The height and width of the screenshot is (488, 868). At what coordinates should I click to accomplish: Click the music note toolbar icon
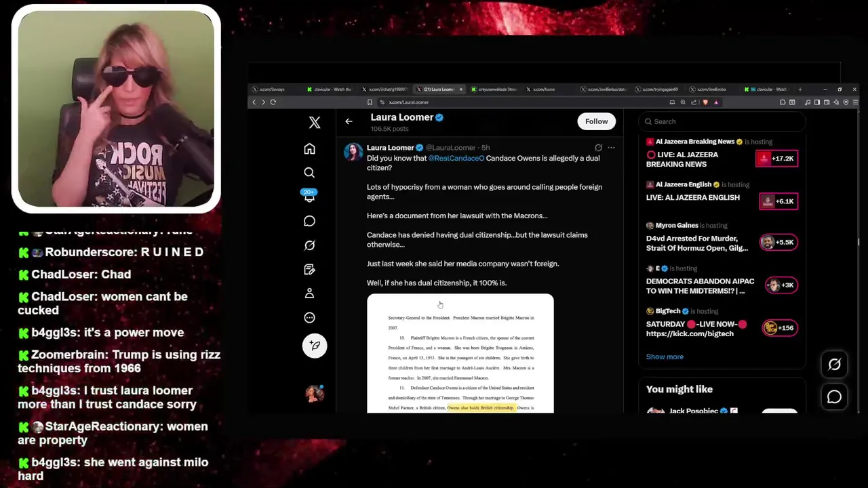pos(808,102)
